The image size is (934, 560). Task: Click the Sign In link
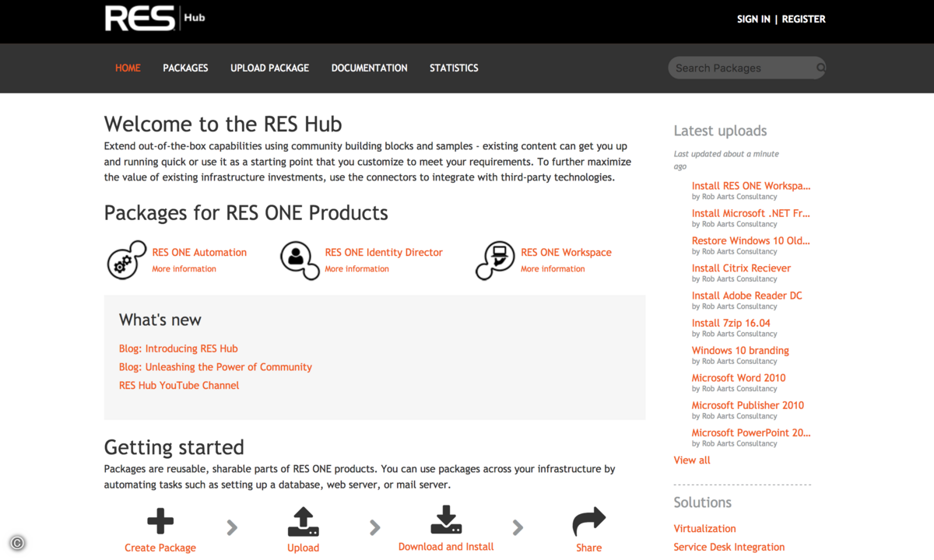point(753,19)
